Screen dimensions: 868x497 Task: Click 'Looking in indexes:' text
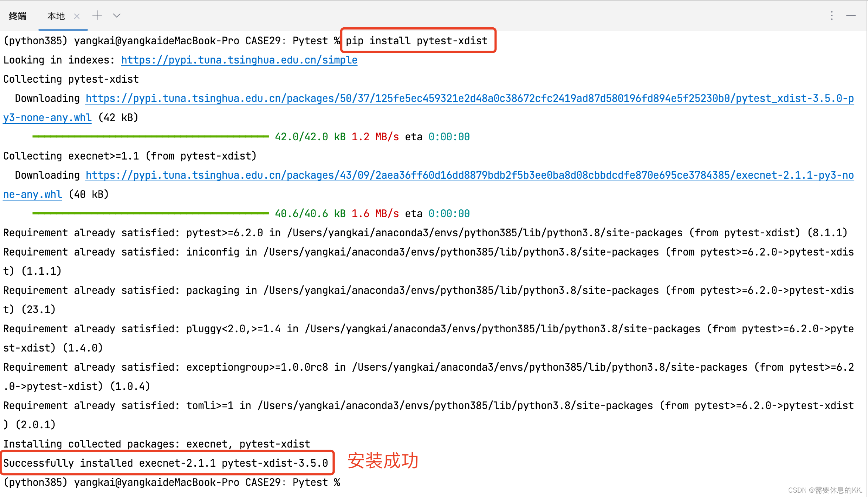pos(59,60)
